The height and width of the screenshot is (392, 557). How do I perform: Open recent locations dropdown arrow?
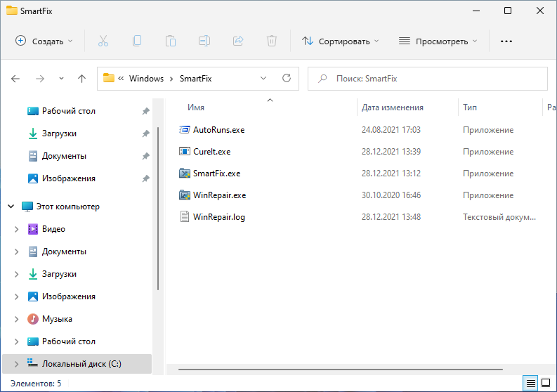61,79
